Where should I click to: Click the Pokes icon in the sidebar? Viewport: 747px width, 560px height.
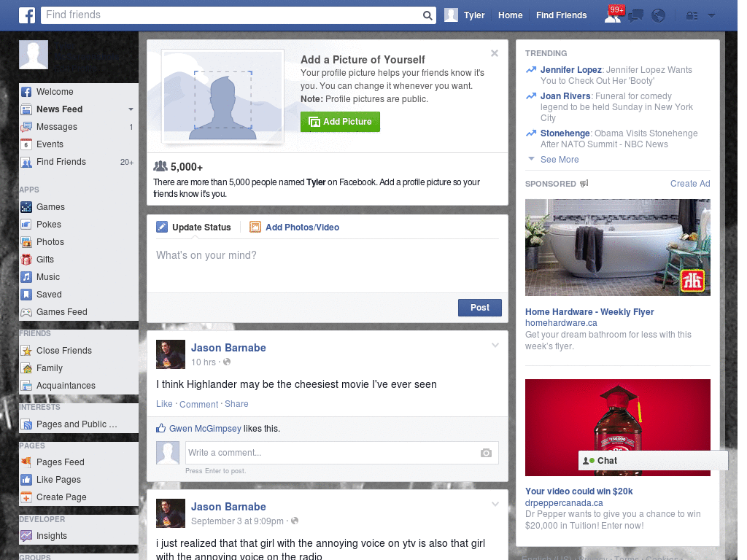27,224
